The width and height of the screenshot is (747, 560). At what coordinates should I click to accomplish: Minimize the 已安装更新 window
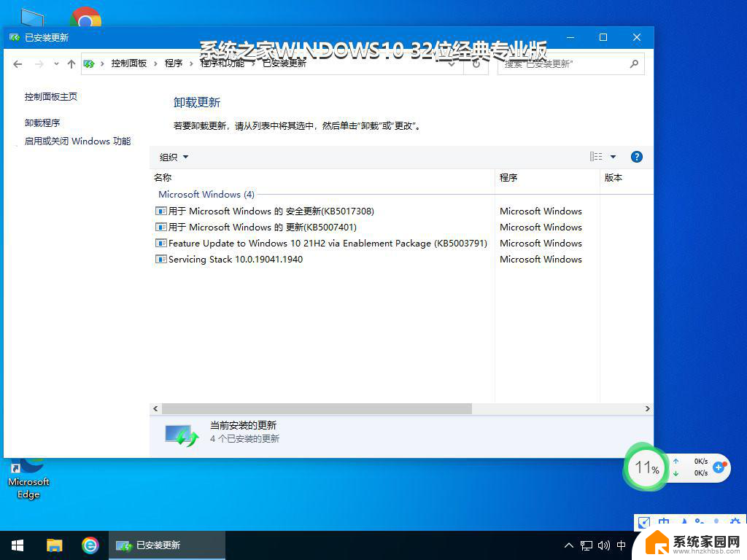[570, 37]
